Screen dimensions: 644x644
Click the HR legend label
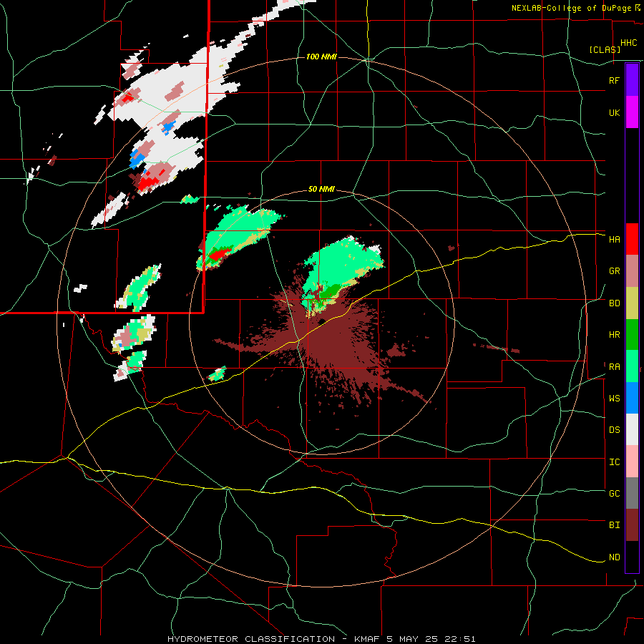(614, 335)
